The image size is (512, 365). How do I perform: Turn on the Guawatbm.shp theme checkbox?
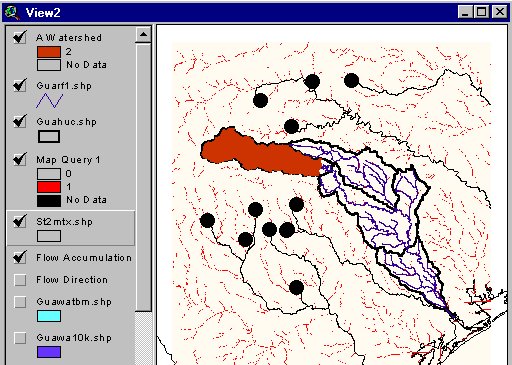pos(20,302)
